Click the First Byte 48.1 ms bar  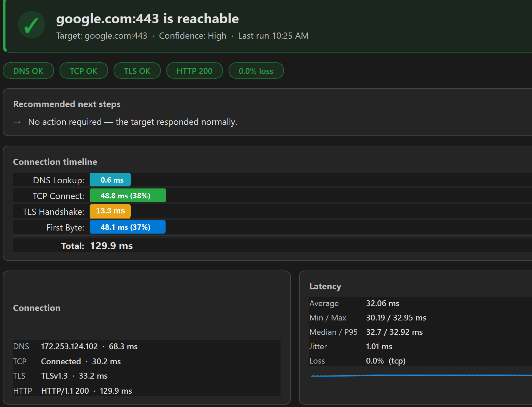128,227
